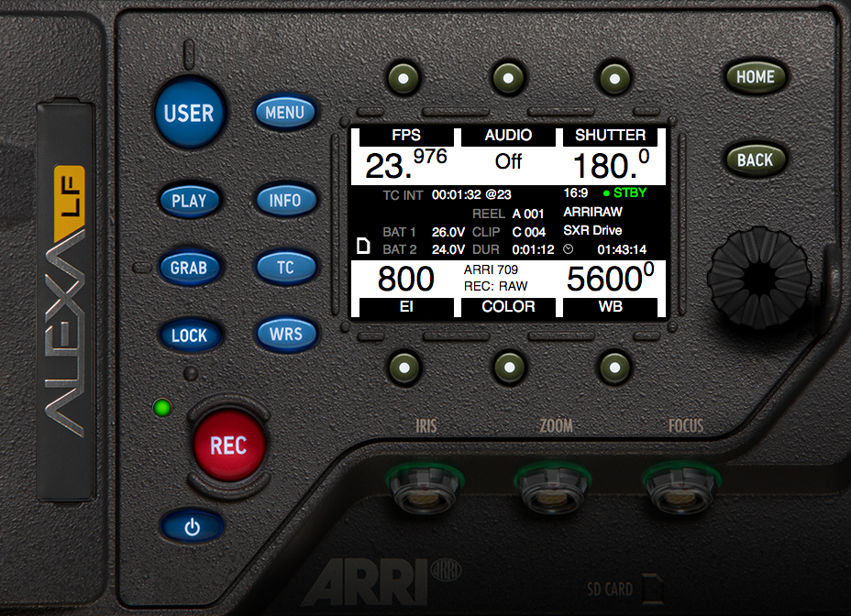Image resolution: width=851 pixels, height=616 pixels.
Task: Click the soft button above AUDIO
Action: [x=508, y=78]
